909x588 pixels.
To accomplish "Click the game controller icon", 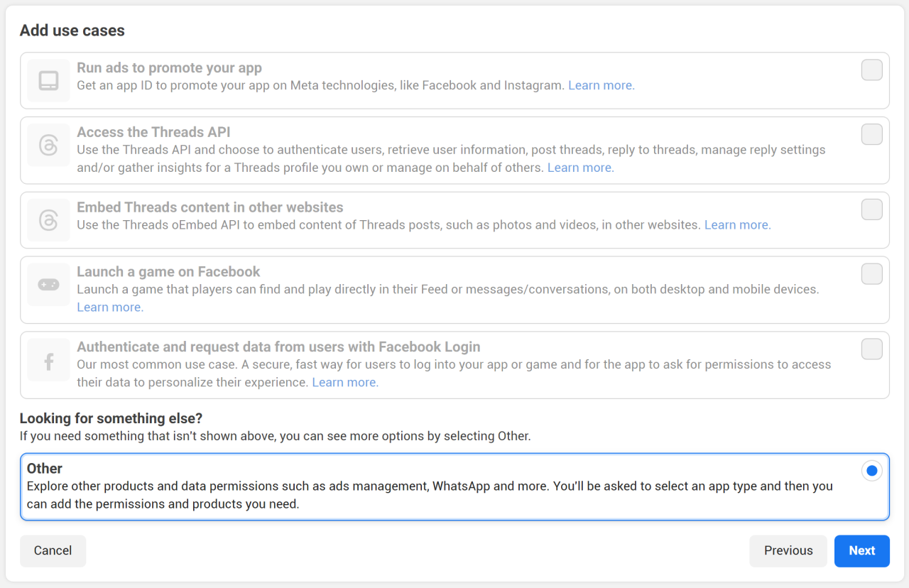I will [48, 285].
